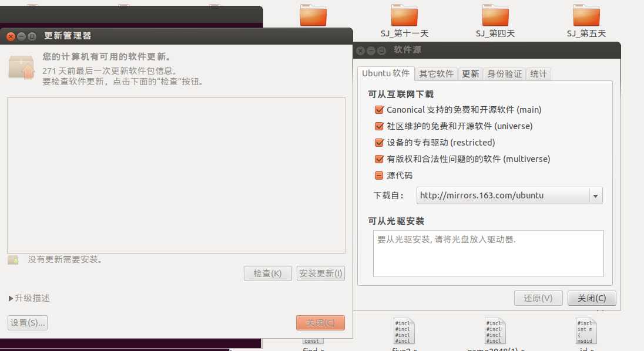Viewport: 644px width, 351px height.
Task: Click the 没有更新需要安装 status text
Action: [x=65, y=259]
